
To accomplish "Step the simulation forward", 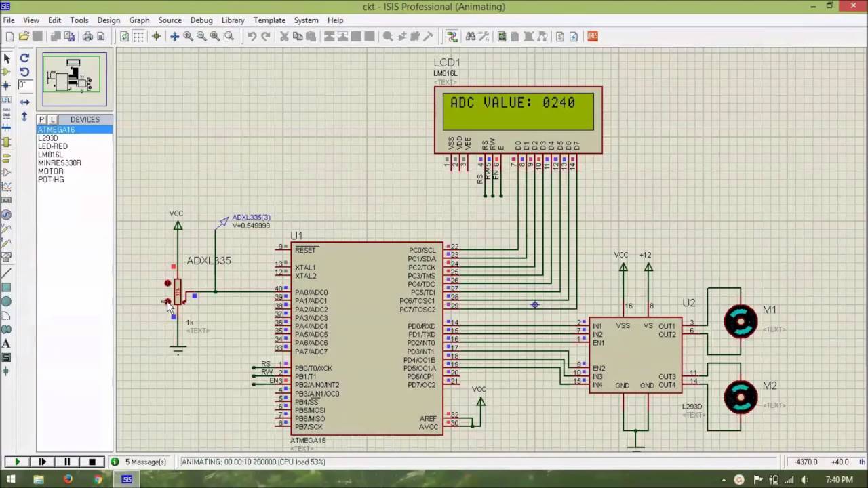I will pyautogui.click(x=42, y=462).
